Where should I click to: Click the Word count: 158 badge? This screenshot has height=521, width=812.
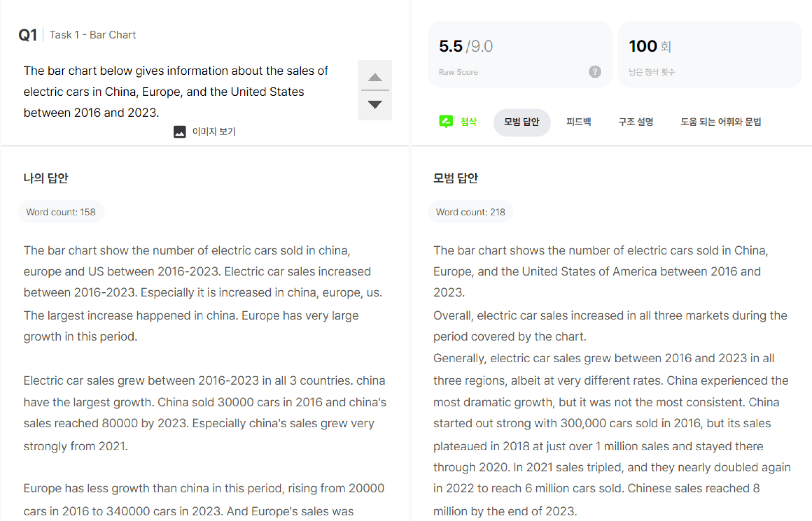(x=61, y=212)
